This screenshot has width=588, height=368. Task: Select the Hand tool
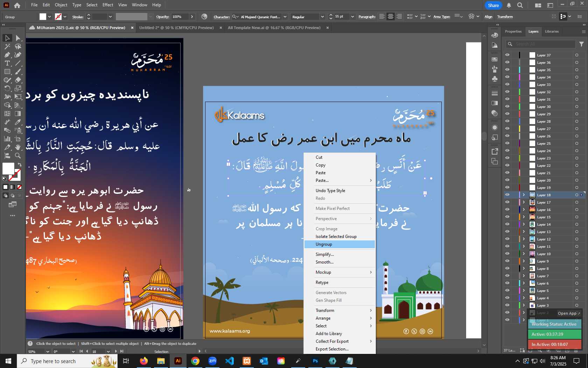coord(18,147)
